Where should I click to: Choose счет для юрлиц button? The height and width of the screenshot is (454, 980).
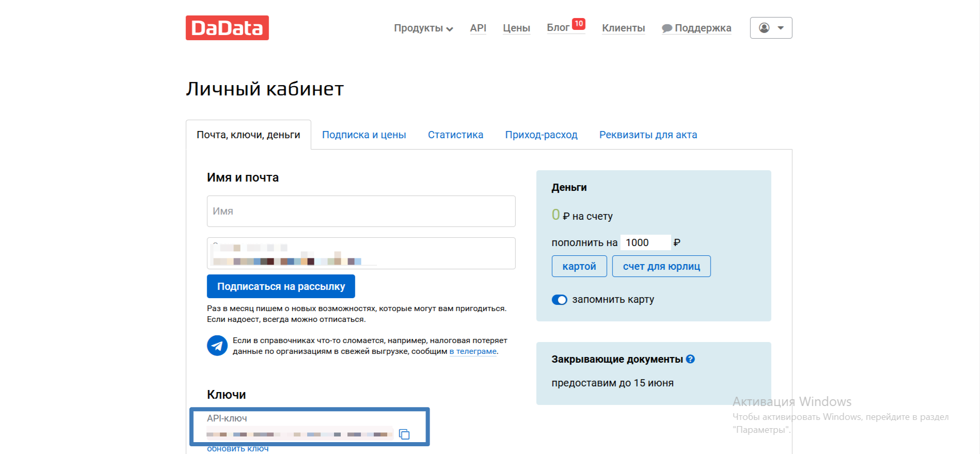coord(661,266)
